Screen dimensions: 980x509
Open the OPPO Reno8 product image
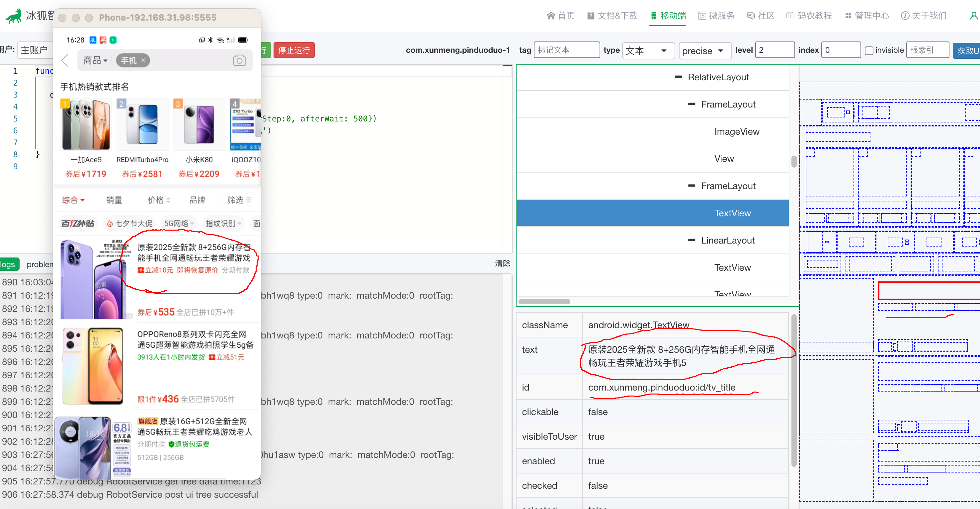(93, 366)
